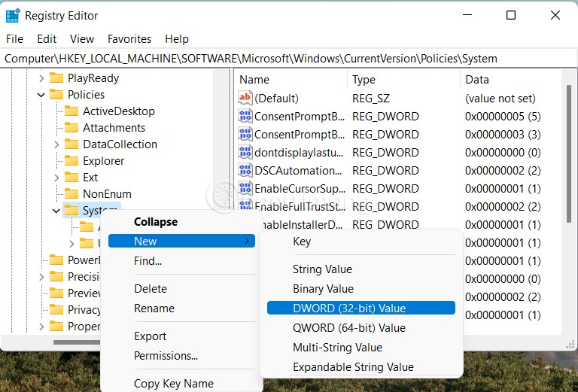Choose Collapse in the context menu

pyautogui.click(x=156, y=222)
